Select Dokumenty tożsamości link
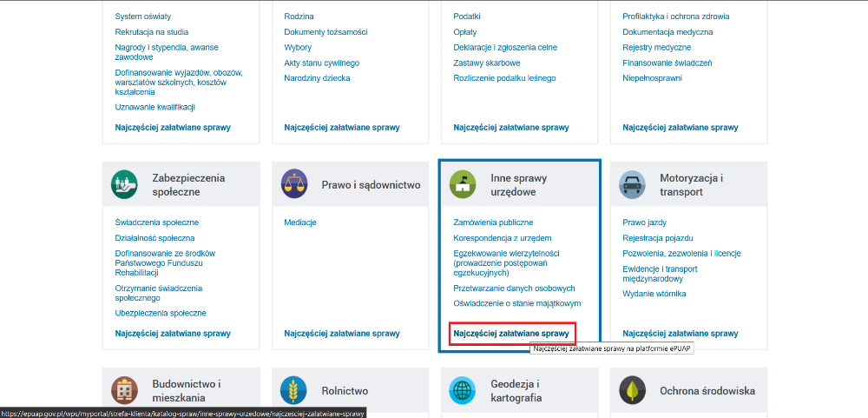Viewport: 868px width, 418px height. click(x=325, y=31)
